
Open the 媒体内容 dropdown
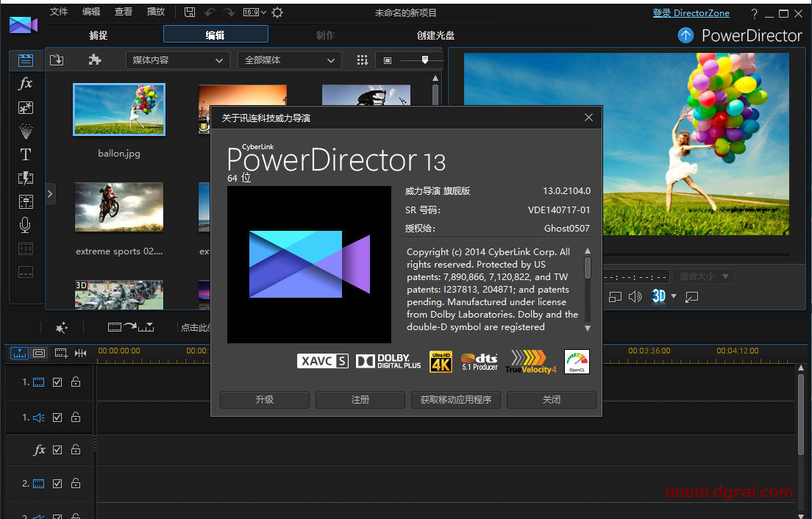tap(178, 60)
